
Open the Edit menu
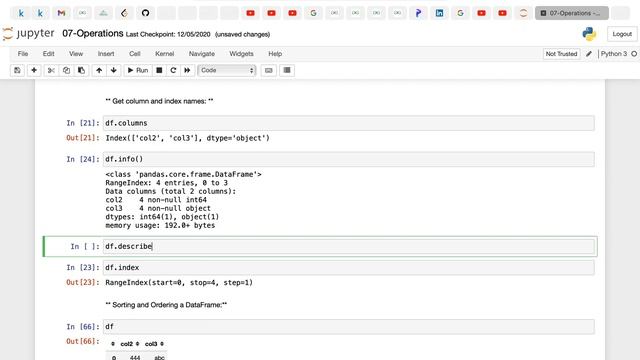coord(48,53)
